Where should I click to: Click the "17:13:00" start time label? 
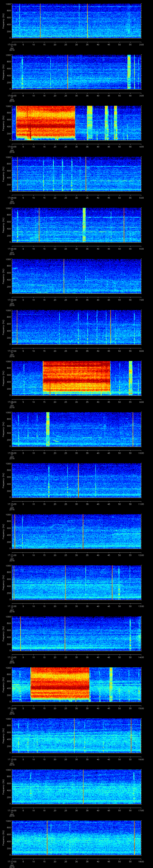[x=12, y=657]
